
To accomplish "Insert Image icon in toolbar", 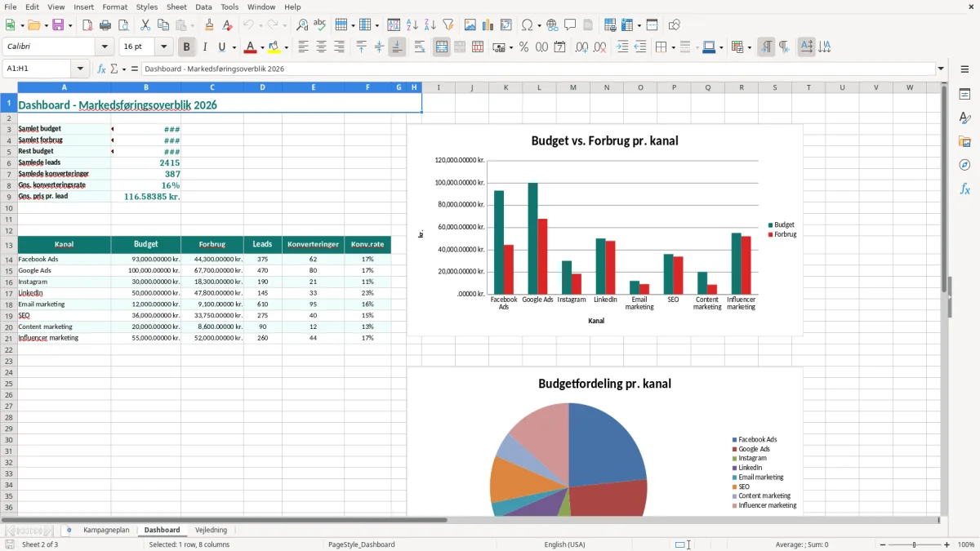I will (x=470, y=25).
